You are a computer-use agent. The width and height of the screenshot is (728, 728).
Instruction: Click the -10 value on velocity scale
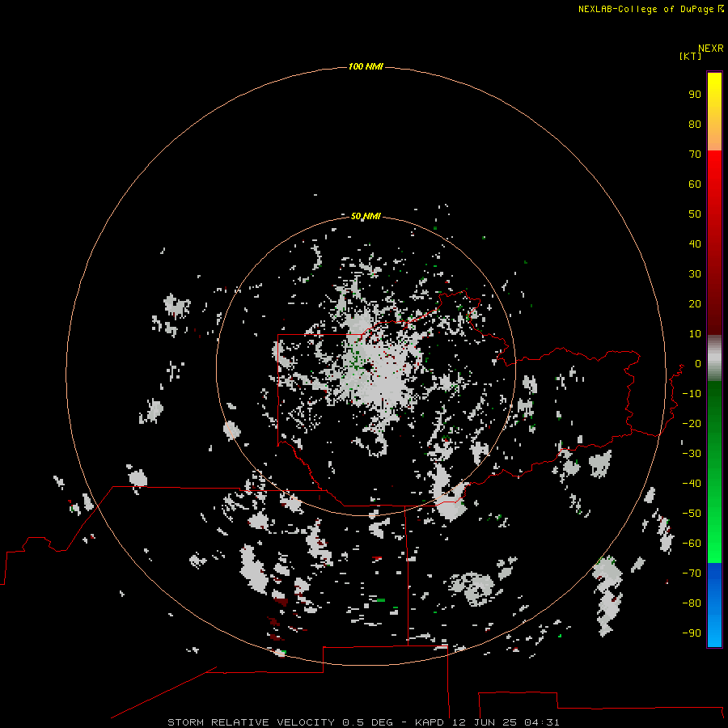coord(692,394)
